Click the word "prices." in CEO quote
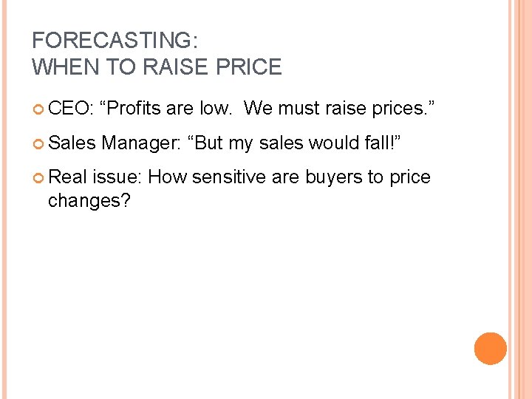 click(403, 109)
